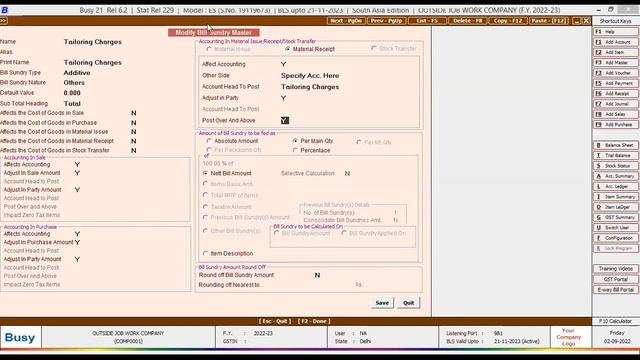This screenshot has width=640, height=360.
Task: Click Your Company Logo placeholder
Action: pyautogui.click(x=568, y=337)
